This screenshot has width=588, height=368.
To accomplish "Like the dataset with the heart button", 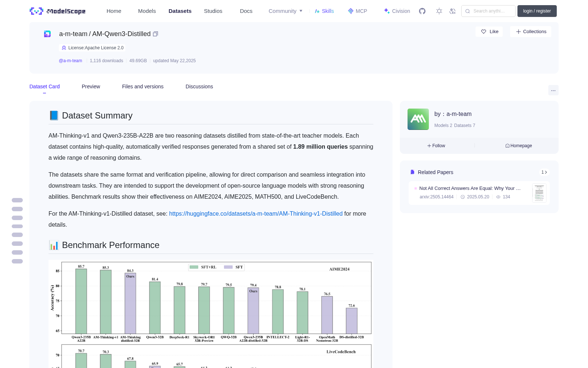I will point(489,32).
